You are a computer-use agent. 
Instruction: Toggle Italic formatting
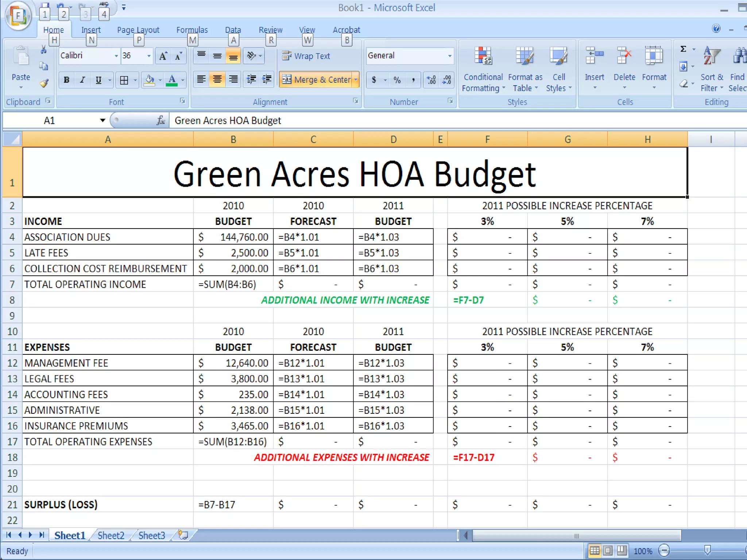click(x=82, y=80)
